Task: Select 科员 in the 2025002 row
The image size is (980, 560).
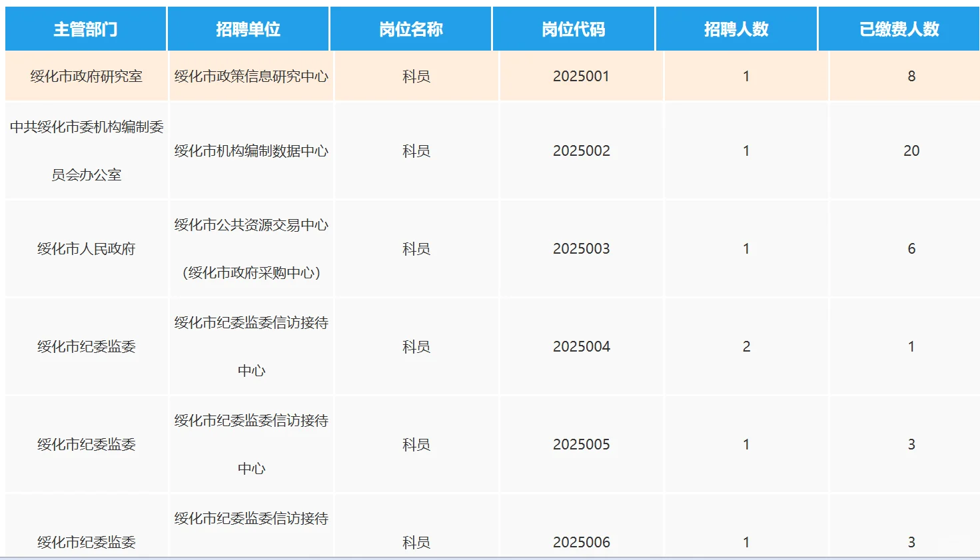Action: click(x=416, y=151)
